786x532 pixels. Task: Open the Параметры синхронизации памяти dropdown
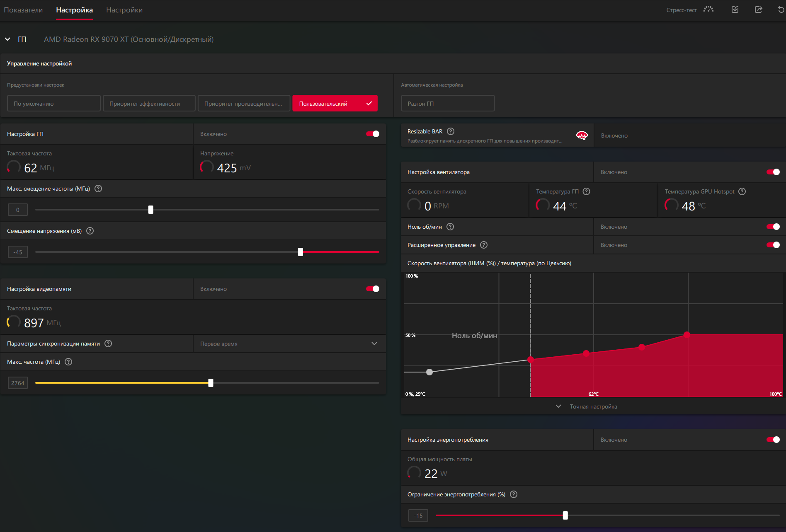(x=289, y=343)
